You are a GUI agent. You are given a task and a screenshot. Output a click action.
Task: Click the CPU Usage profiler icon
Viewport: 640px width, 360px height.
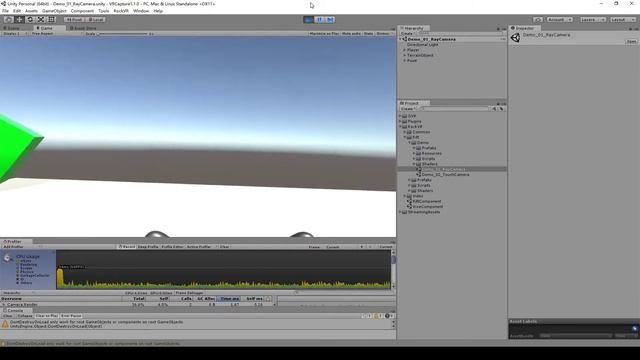coord(7,258)
